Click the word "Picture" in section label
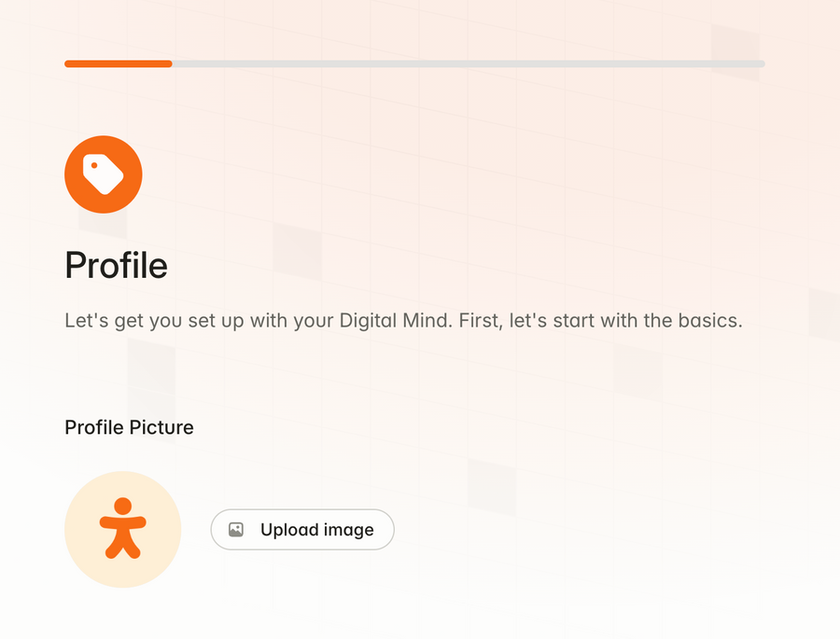This screenshot has width=840, height=639. [161, 427]
